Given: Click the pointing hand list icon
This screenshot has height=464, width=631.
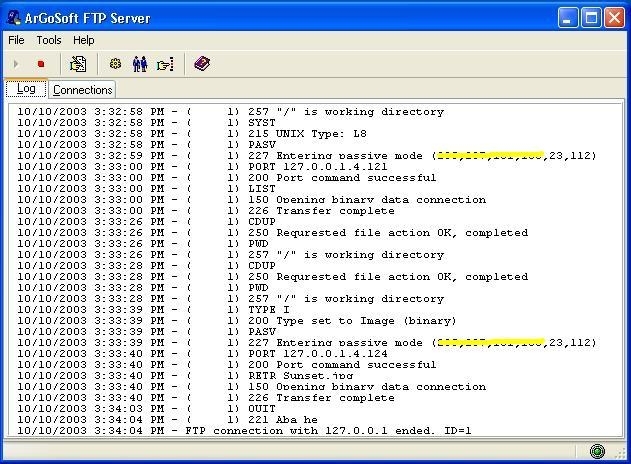Looking at the screenshot, I should click(x=165, y=64).
